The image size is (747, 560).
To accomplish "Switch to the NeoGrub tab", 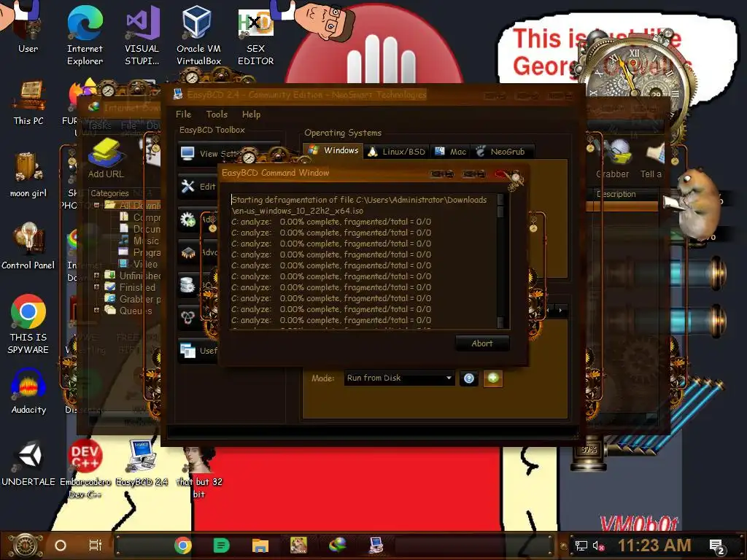I will [x=502, y=152].
